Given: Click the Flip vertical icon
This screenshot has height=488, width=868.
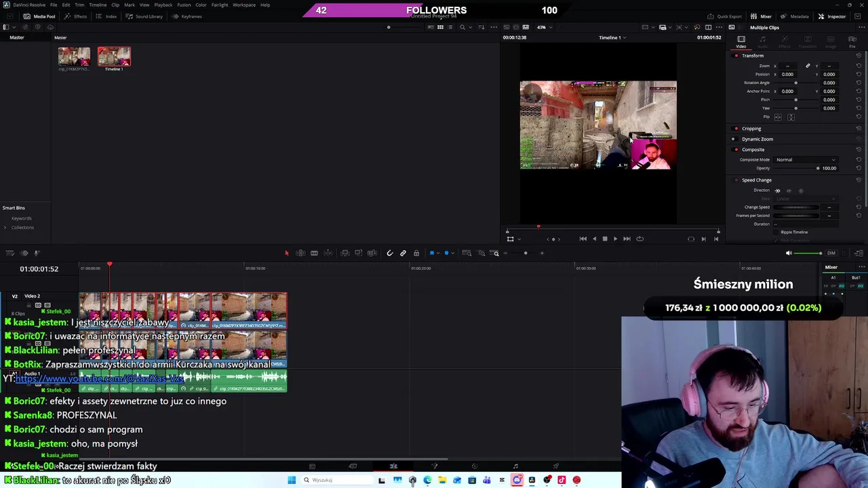Looking at the screenshot, I should click(791, 117).
